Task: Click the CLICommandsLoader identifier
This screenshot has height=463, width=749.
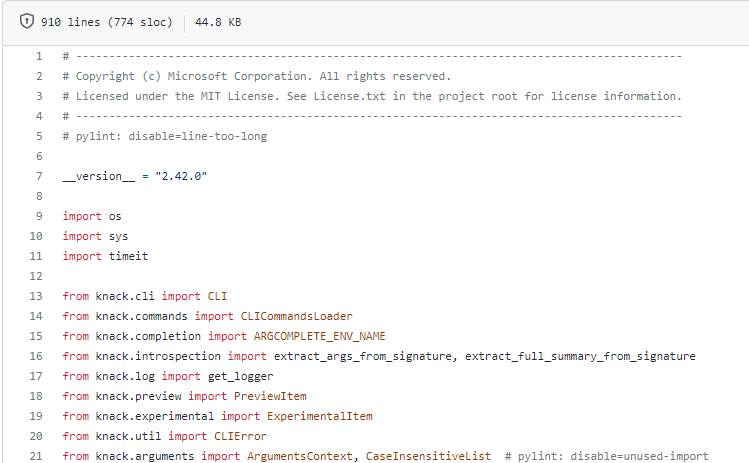Action: click(296, 316)
